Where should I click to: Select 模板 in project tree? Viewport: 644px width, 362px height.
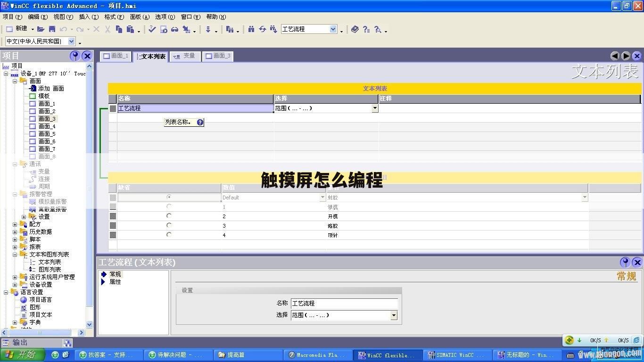44,96
